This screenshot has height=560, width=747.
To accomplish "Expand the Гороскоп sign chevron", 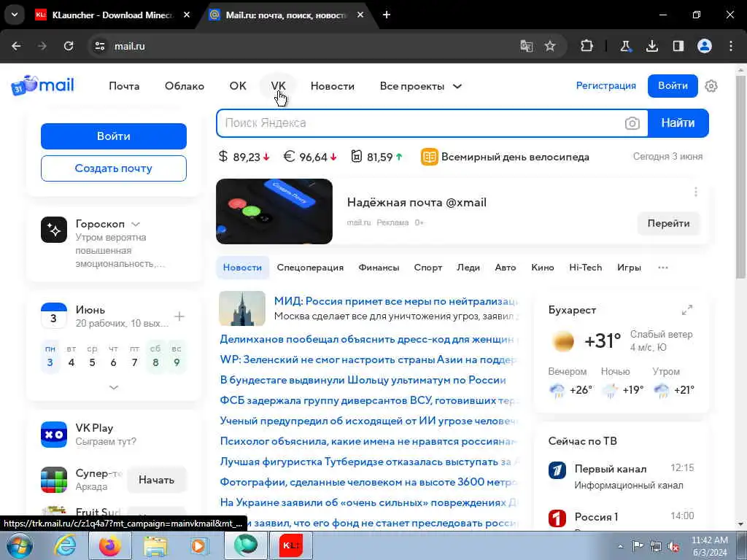I will 135,225.
